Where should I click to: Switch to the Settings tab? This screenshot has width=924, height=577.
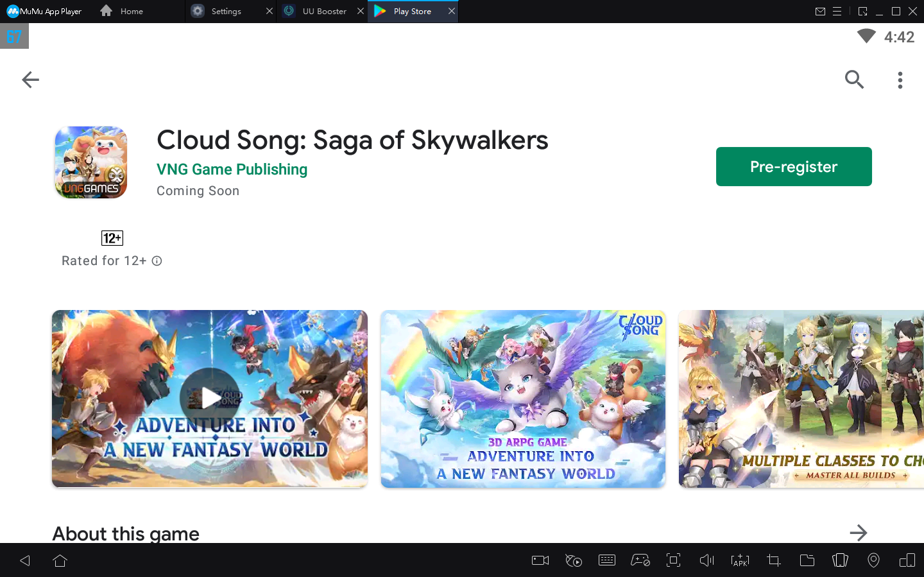coord(221,11)
